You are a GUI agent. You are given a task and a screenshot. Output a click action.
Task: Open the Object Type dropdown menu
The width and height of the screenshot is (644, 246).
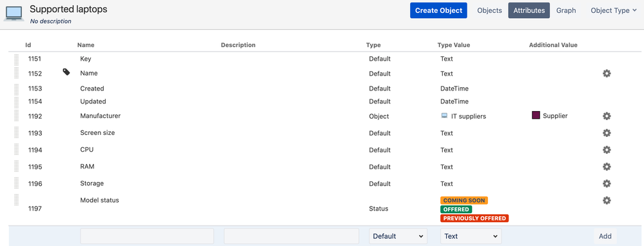tap(614, 11)
